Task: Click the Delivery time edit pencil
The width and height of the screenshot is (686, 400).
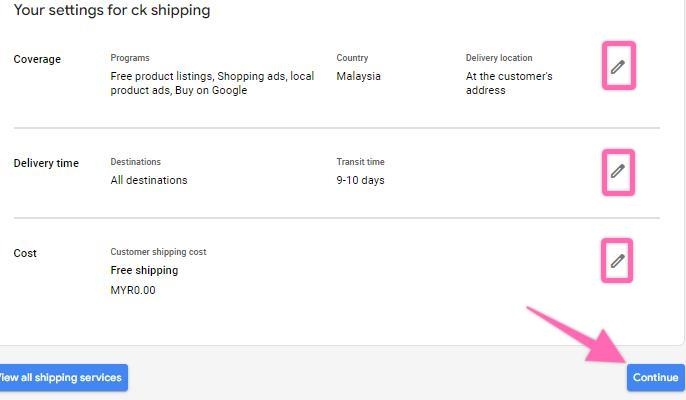Action: pyautogui.click(x=618, y=171)
